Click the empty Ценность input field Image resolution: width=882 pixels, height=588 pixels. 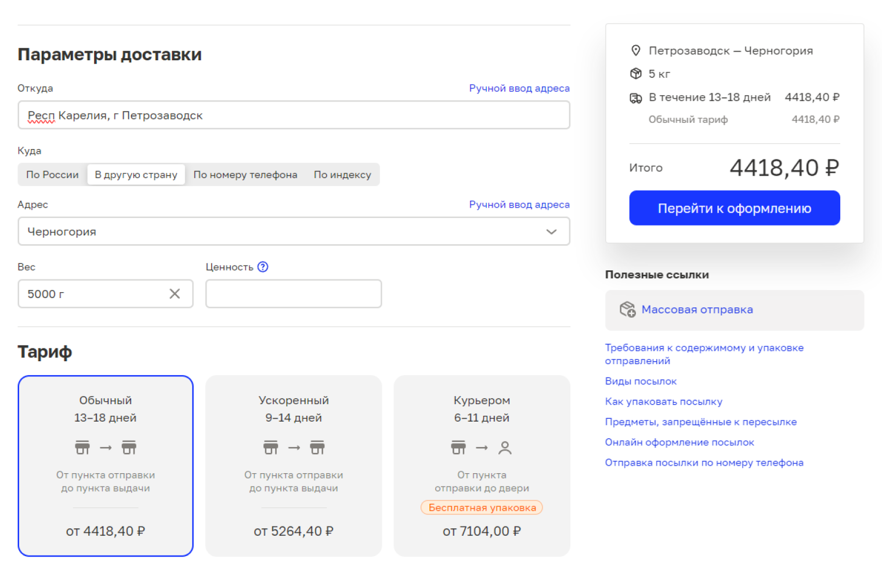pos(294,294)
